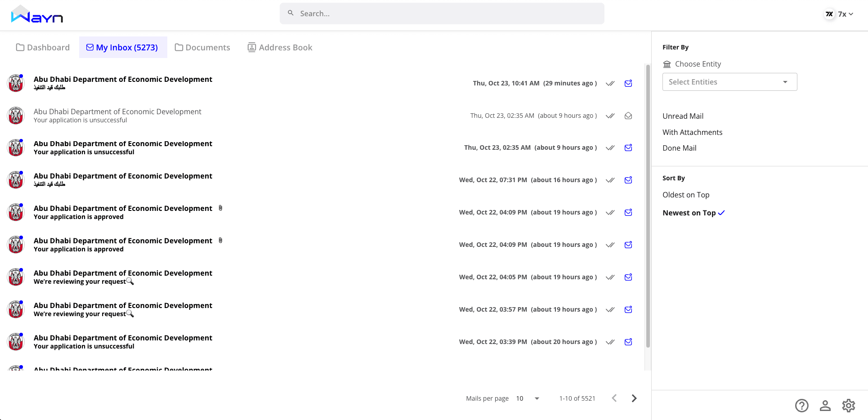Mark the 04:05 PM reviewing mail done

tap(610, 277)
